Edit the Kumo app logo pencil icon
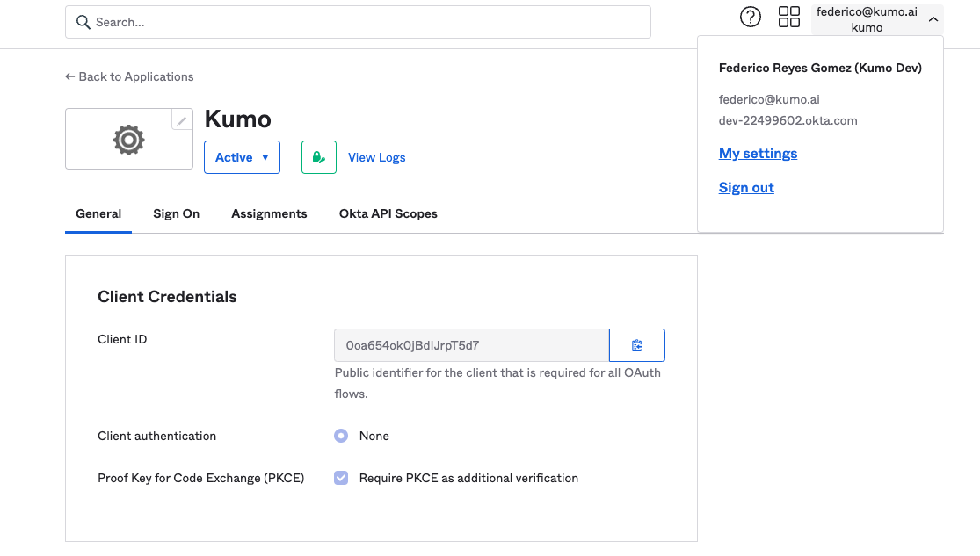Image resolution: width=980 pixels, height=556 pixels. coord(181,120)
